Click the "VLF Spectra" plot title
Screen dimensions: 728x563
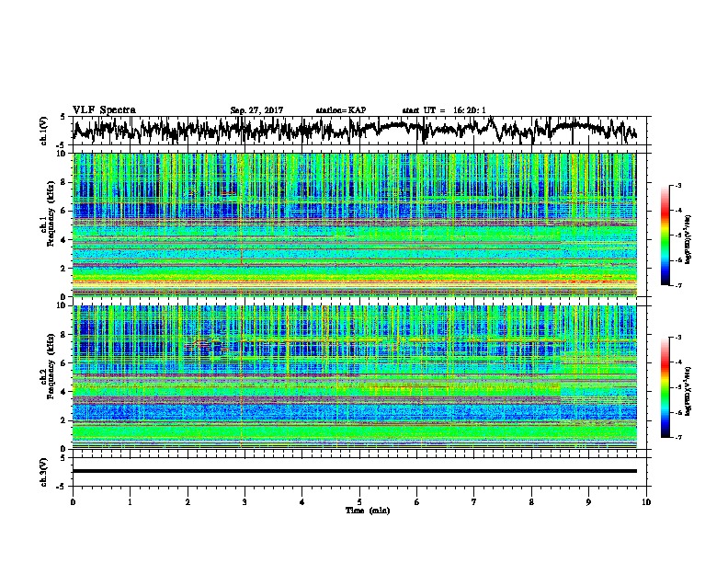click(104, 110)
